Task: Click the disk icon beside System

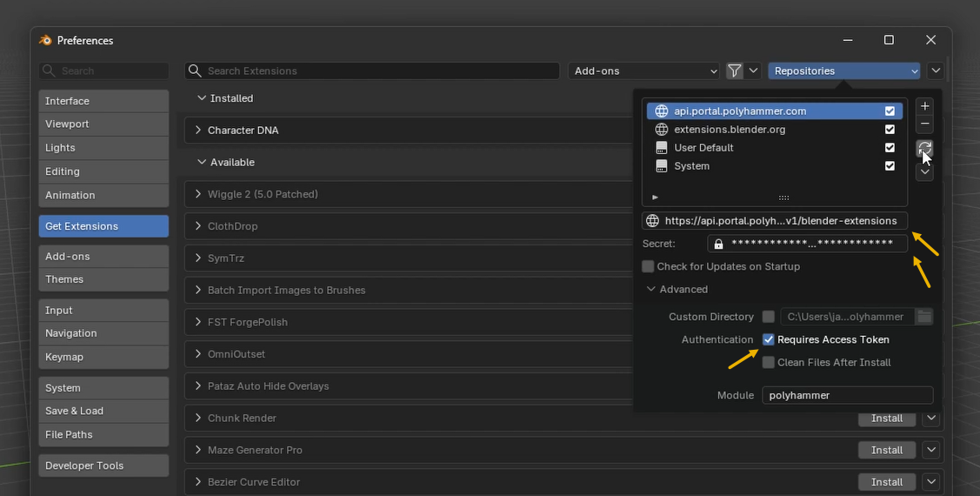Action: [661, 165]
